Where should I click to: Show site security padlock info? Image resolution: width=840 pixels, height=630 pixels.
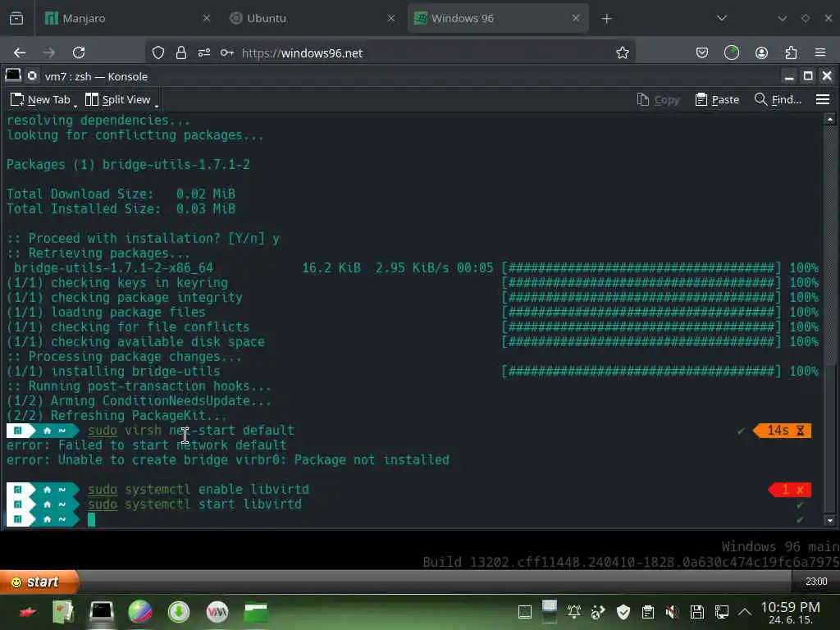[181, 52]
